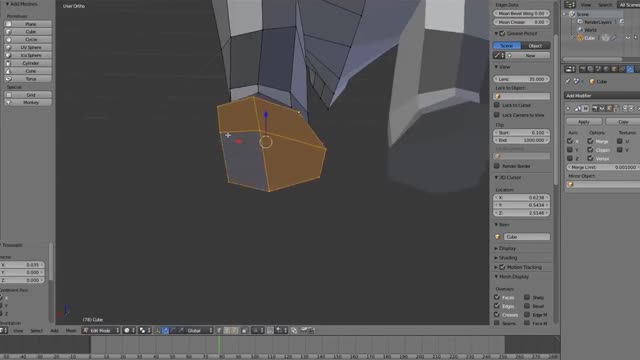Open the modifiers tab wrench icon

coord(630,69)
